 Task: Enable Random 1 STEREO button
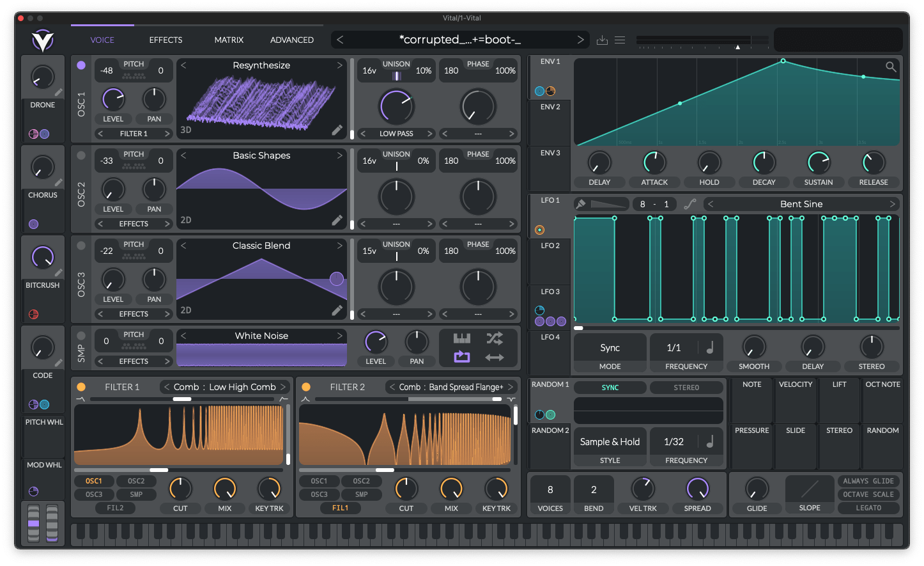(686, 388)
